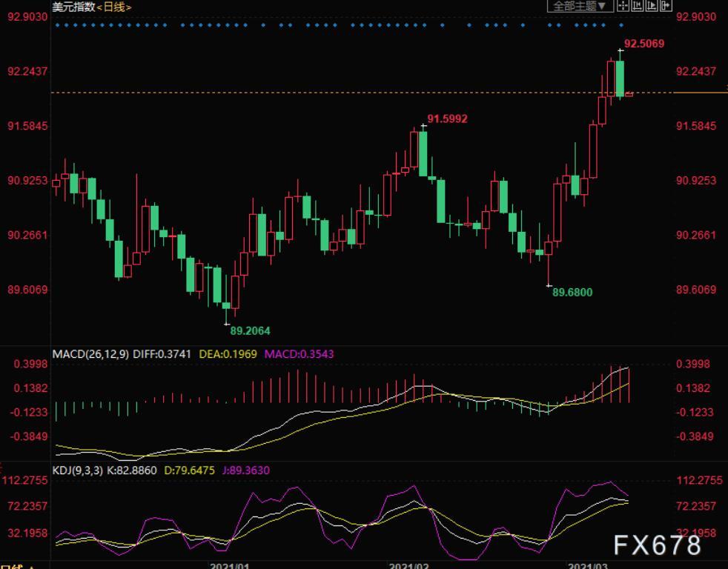Click the small red latest candlestick
This screenshot has height=569, width=728.
(629, 95)
